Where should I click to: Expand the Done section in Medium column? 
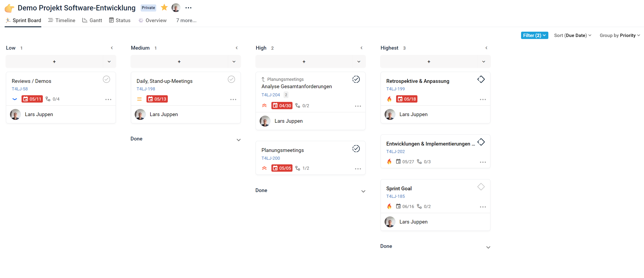pyautogui.click(x=238, y=140)
